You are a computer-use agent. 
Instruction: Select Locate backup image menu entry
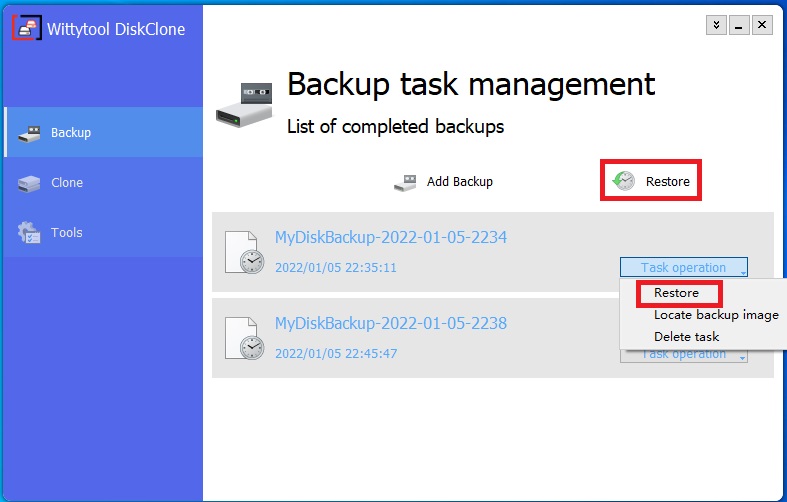click(716, 315)
